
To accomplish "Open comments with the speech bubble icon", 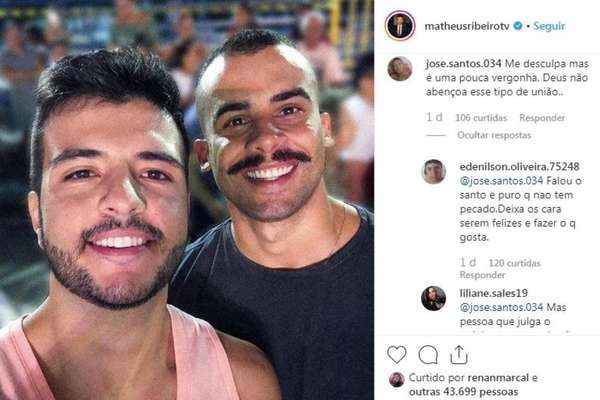I will click(x=428, y=354).
